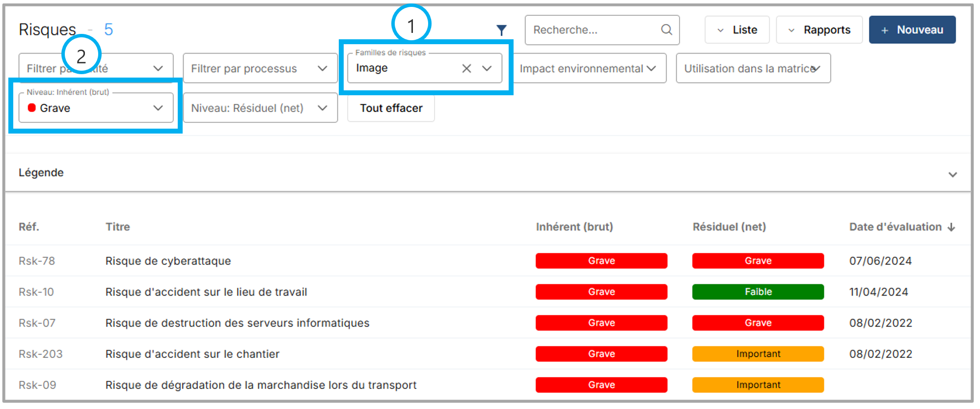Click the magnifier search icon

(x=666, y=30)
